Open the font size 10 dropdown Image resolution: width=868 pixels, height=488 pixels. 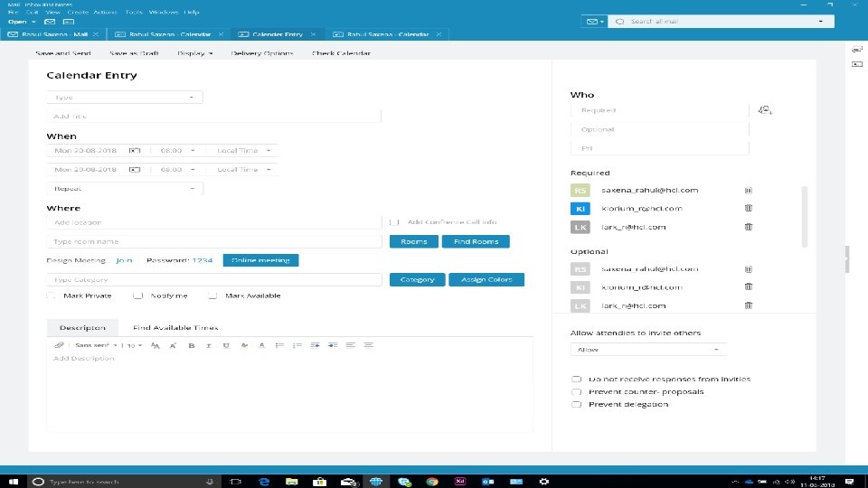coord(133,345)
